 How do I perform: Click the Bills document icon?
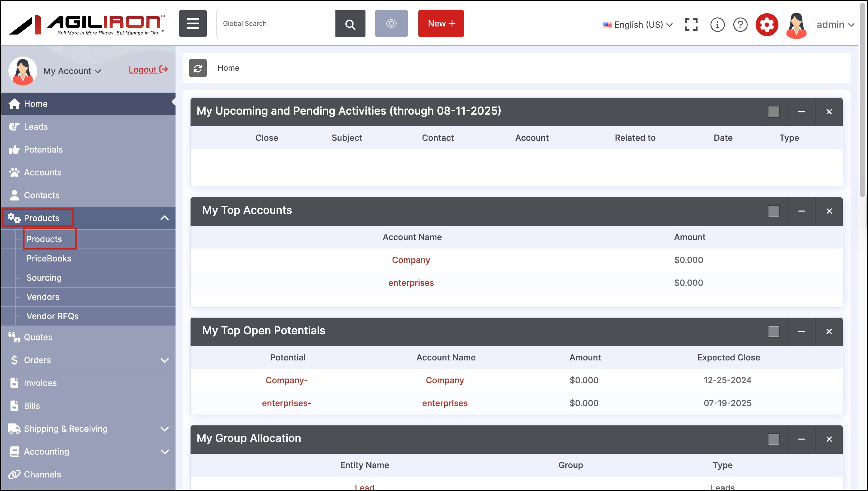14,406
